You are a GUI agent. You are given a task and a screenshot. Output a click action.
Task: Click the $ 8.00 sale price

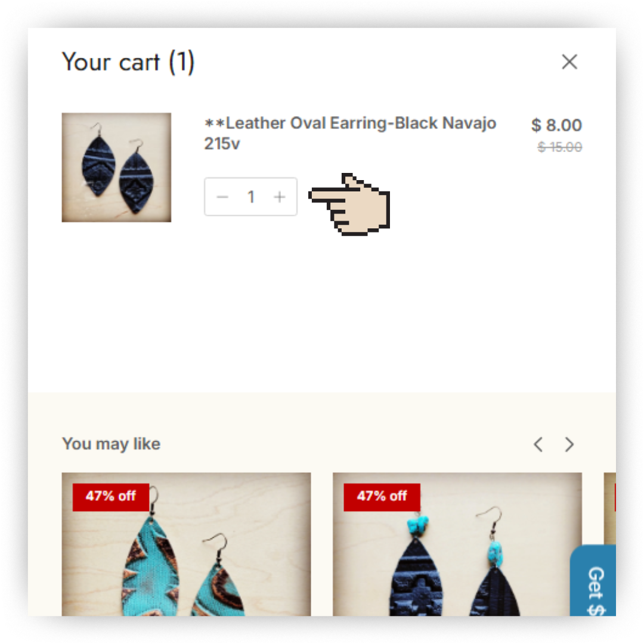pyautogui.click(x=556, y=125)
